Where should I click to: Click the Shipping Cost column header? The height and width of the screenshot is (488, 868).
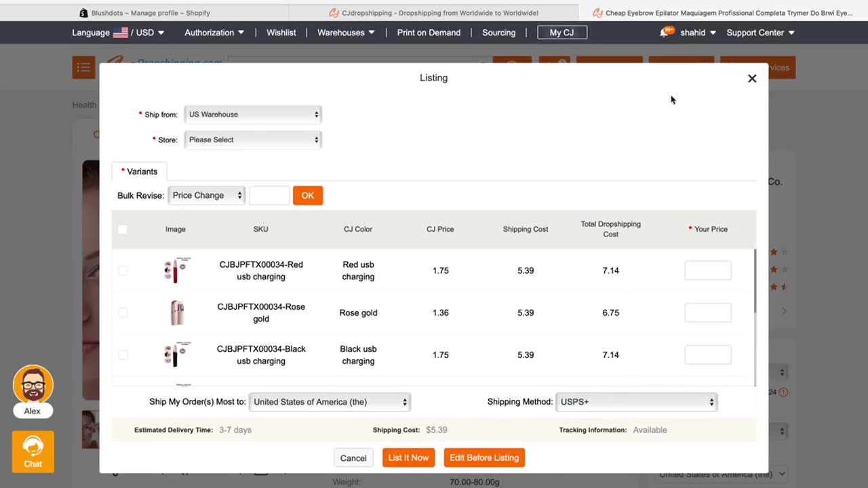point(526,229)
